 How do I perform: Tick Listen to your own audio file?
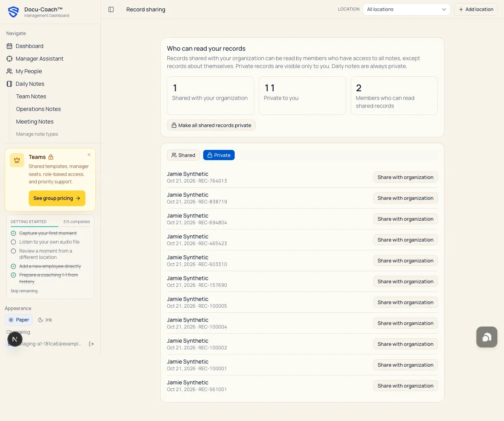pos(13,242)
